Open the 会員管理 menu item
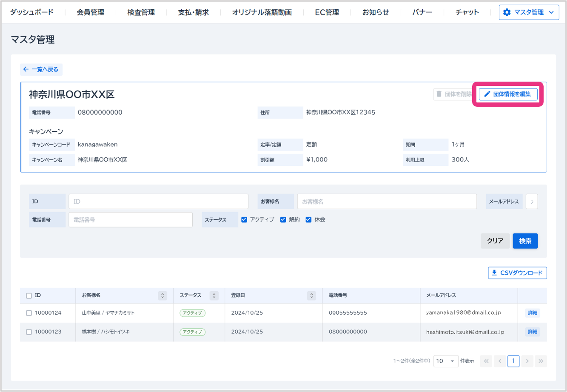 [x=90, y=12]
